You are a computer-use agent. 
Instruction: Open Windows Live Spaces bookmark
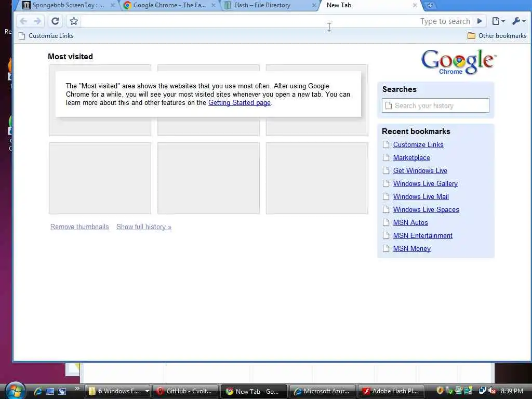tap(426, 210)
